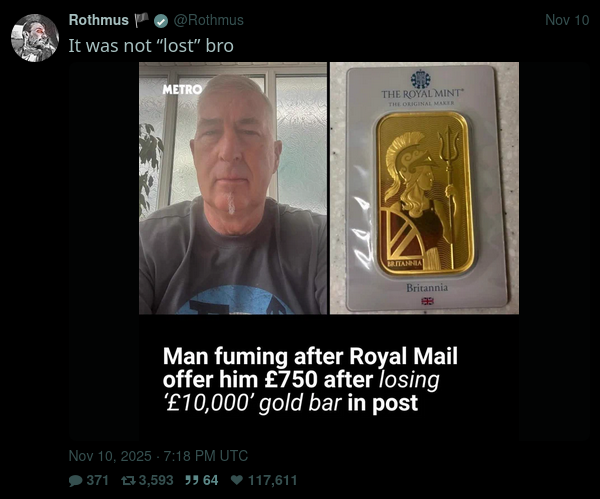Screen dimensions: 600x499
Task: Click the Royal Mail headline text
Action: [x=310, y=379]
